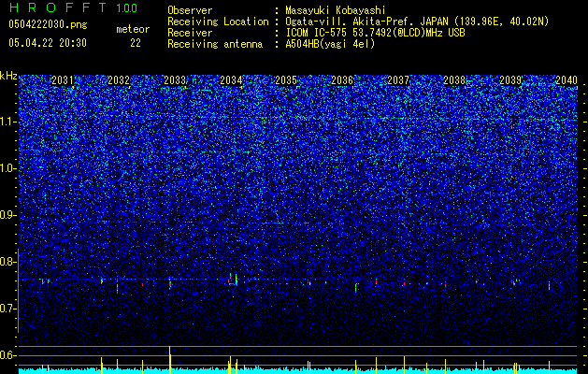588x374 pixels.
Task: Click the 2038 time marker
Action: click(454, 80)
